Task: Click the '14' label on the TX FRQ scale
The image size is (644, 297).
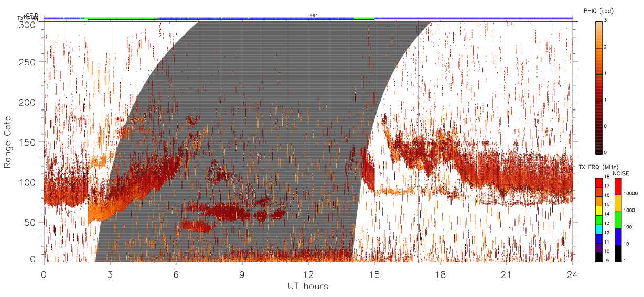Action: pyautogui.click(x=607, y=214)
